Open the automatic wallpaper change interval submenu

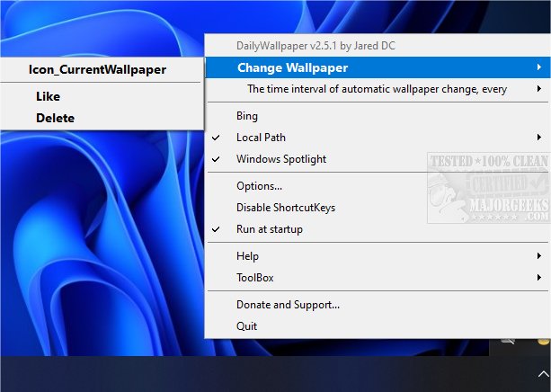click(378, 89)
